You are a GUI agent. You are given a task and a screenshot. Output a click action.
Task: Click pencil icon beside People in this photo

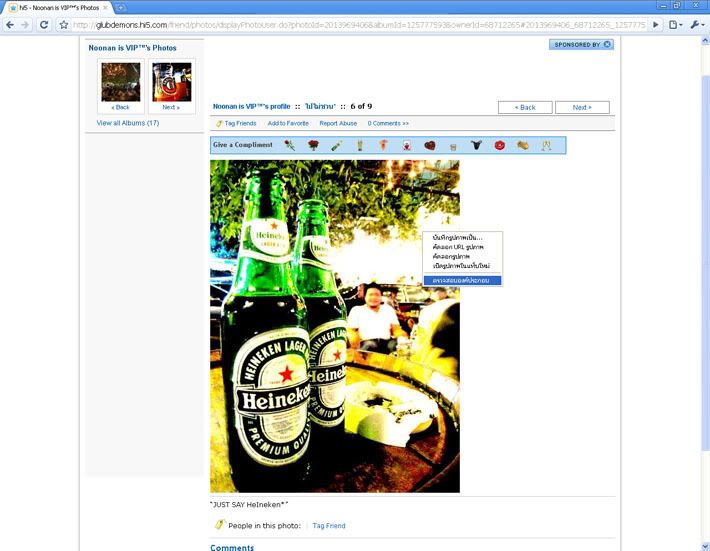coord(220,525)
